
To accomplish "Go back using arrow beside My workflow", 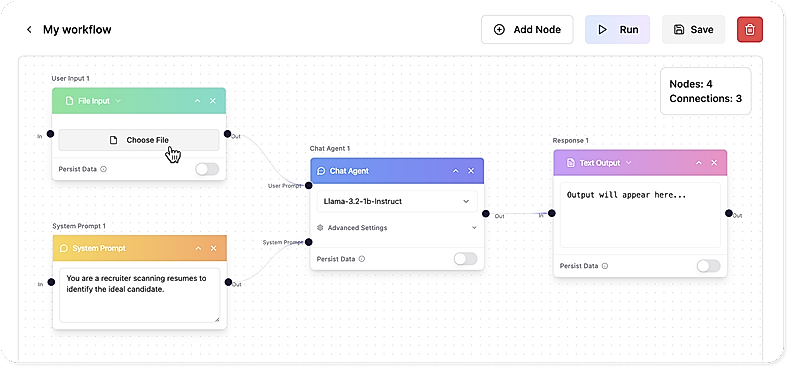I will (29, 30).
